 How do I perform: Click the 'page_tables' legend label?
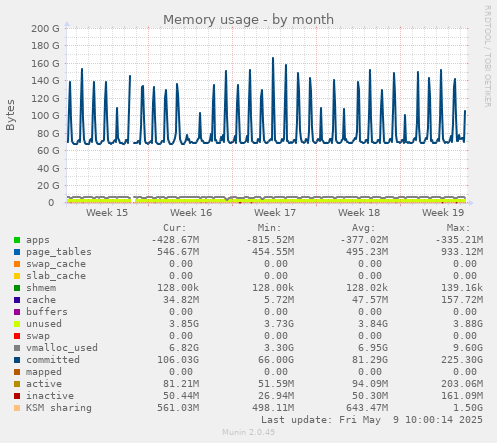click(x=59, y=252)
